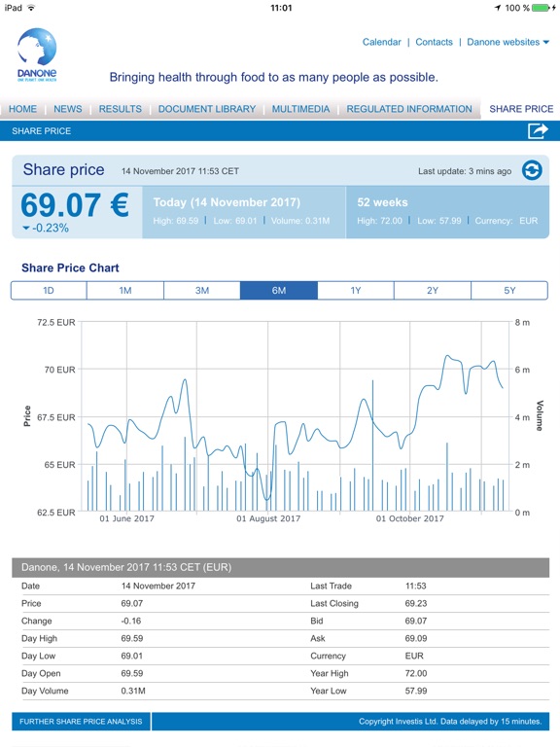Switch chart to 1M range
Screen dimensions: 560x747
(x=125, y=290)
